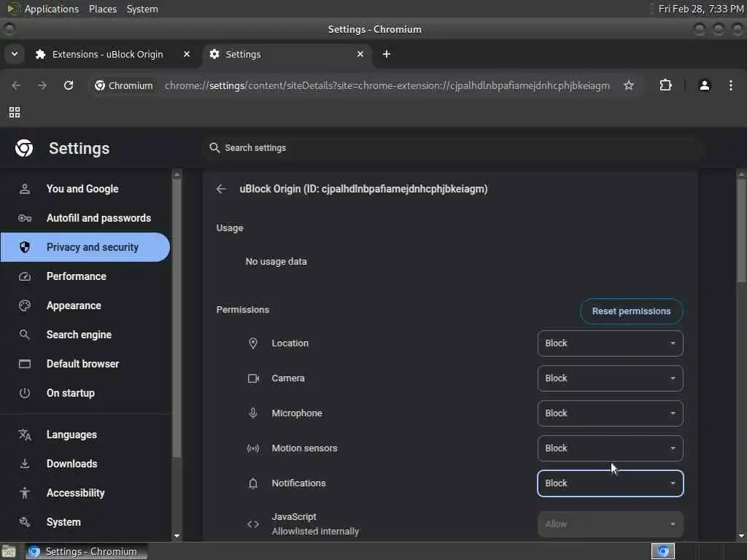Image resolution: width=747 pixels, height=560 pixels.
Task: Focus the Search settings field
Action: [452, 148]
